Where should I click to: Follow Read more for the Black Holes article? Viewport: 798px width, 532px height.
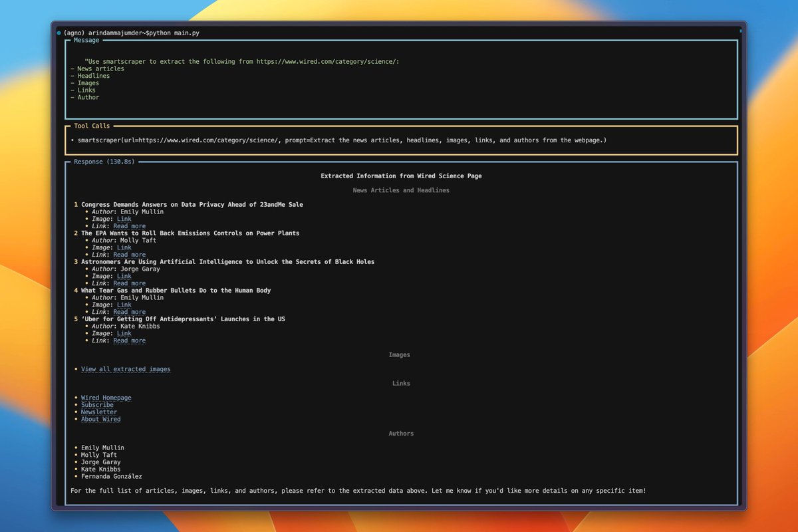(129, 283)
